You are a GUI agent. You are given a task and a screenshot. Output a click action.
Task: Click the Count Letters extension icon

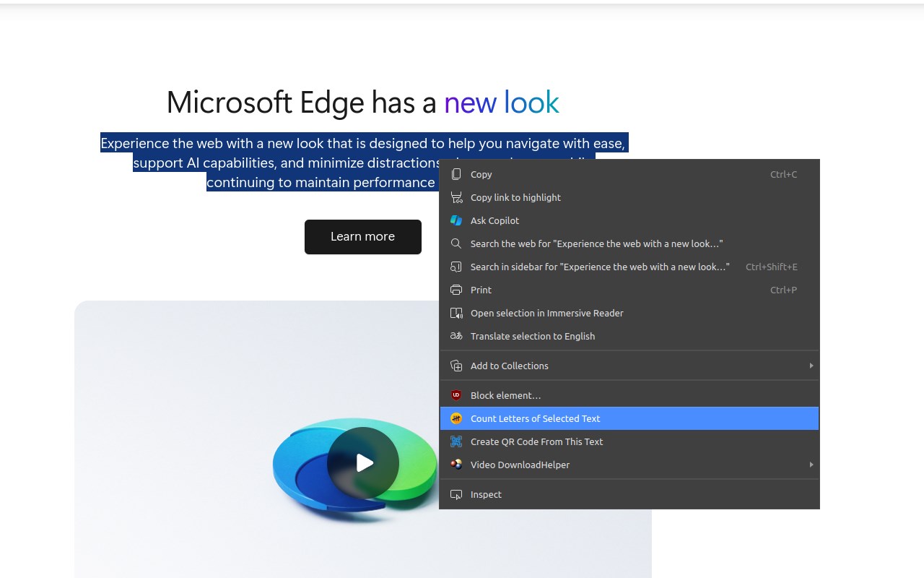(x=456, y=418)
